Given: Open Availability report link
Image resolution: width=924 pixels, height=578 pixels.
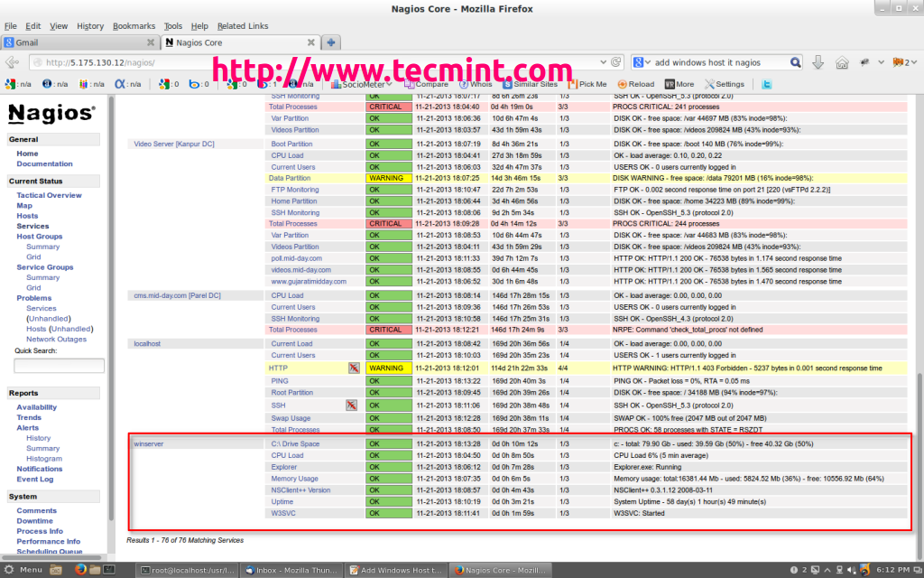Looking at the screenshot, I should [36, 407].
